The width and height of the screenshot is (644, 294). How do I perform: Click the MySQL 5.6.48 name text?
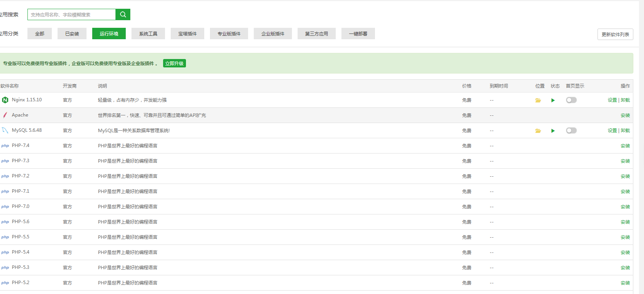(27, 130)
